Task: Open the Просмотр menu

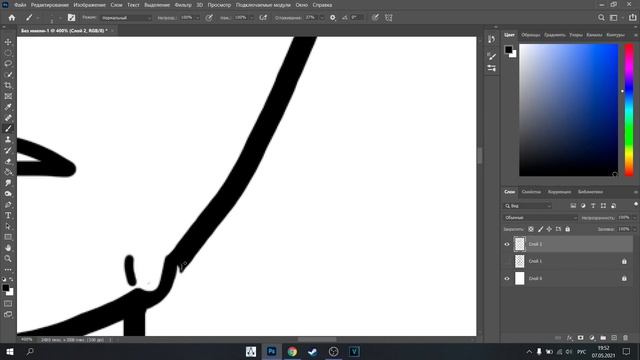Action: click(219, 5)
